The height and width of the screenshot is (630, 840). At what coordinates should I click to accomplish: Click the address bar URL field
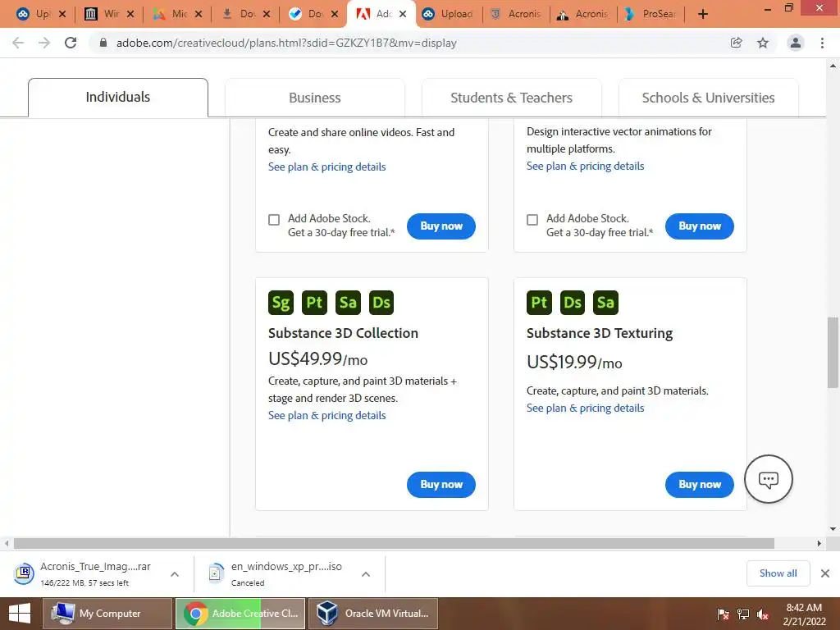tap(407, 43)
